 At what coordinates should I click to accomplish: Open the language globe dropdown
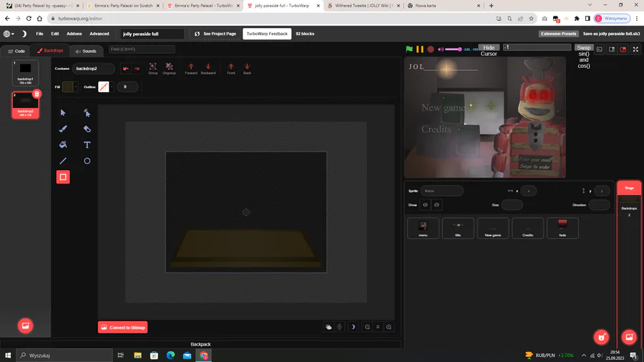pyautogui.click(x=9, y=34)
